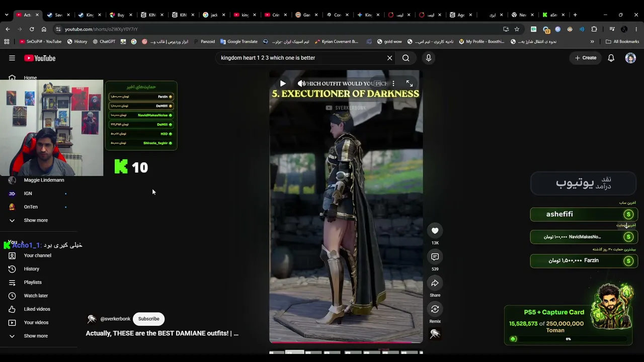
Task: Open Playlists in the sidebar
Action: tap(32, 283)
